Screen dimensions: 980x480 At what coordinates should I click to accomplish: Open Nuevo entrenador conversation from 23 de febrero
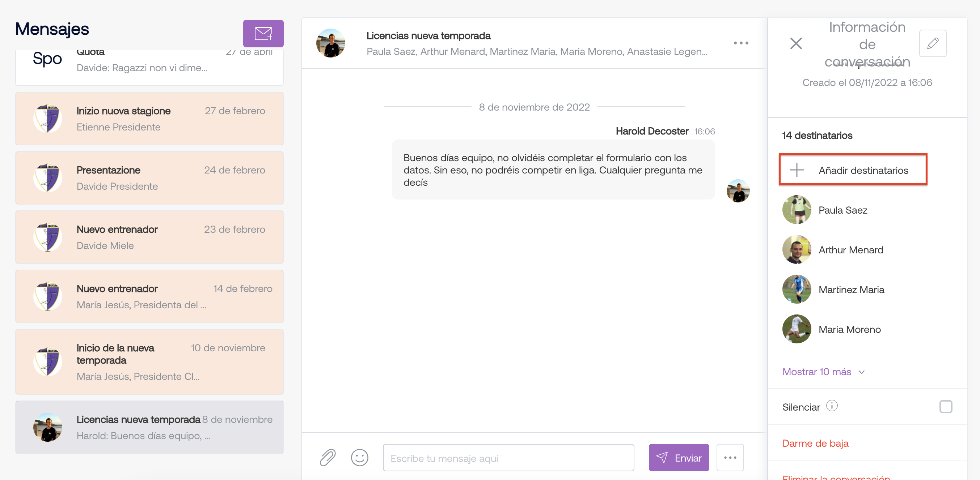point(149,237)
